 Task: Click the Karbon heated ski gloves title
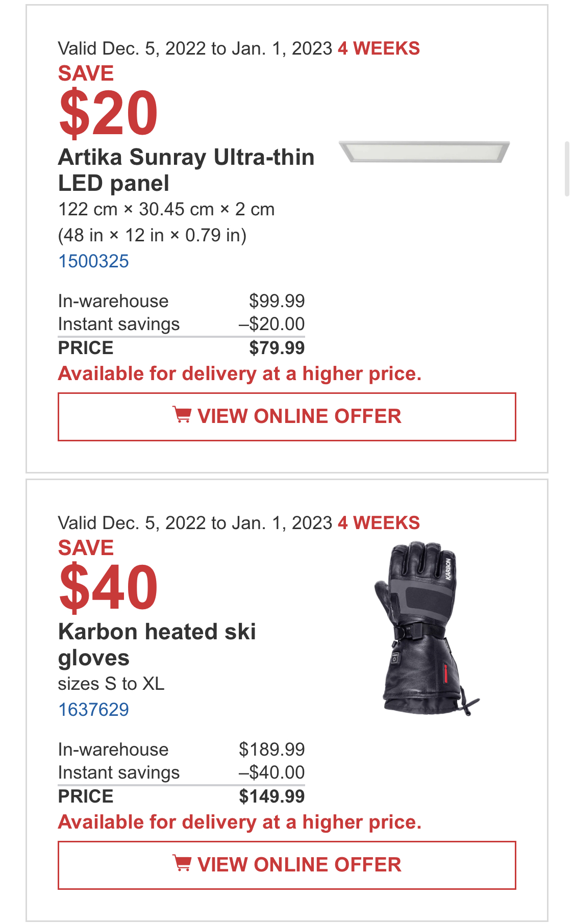coord(157,644)
